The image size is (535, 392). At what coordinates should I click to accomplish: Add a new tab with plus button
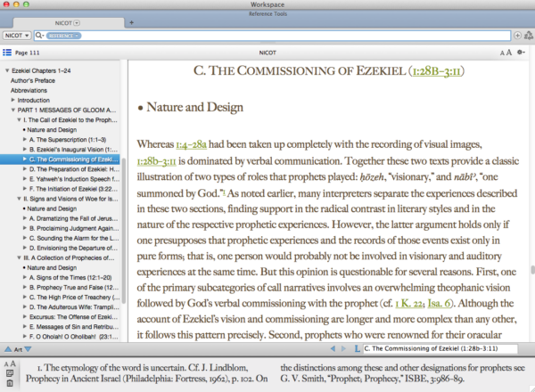coord(132,21)
